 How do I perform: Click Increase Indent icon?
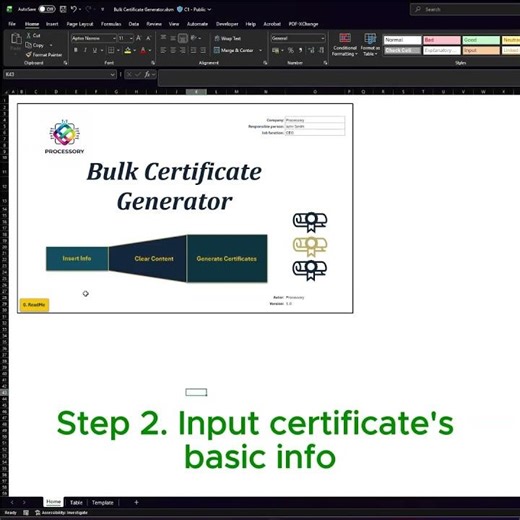203,50
